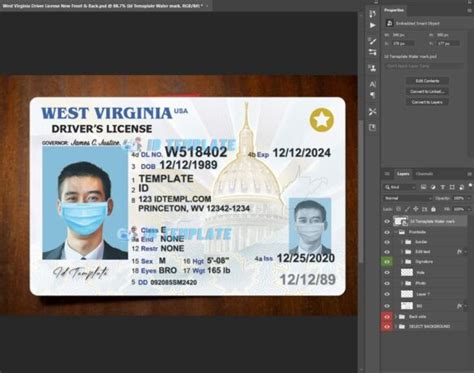The width and height of the screenshot is (474, 373).
Task: Open layer comp dropdown in Properties
Action: point(424,66)
